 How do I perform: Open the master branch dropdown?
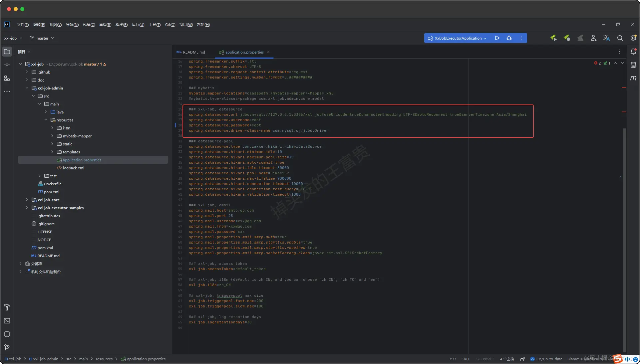(42, 38)
